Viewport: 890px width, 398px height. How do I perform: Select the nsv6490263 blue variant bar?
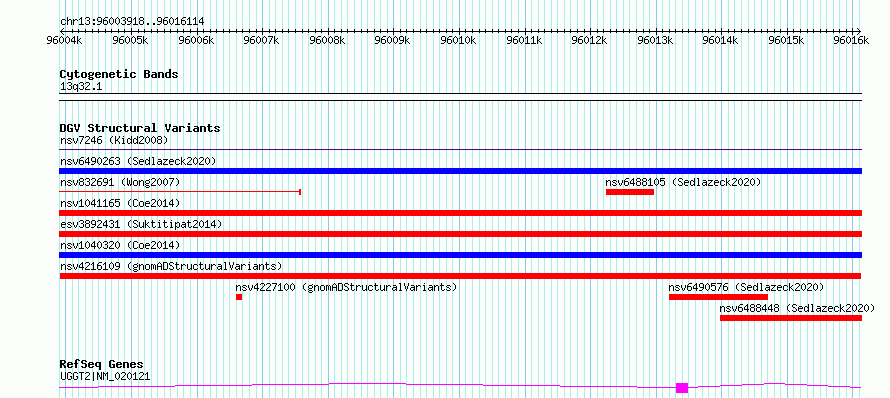tap(461, 171)
